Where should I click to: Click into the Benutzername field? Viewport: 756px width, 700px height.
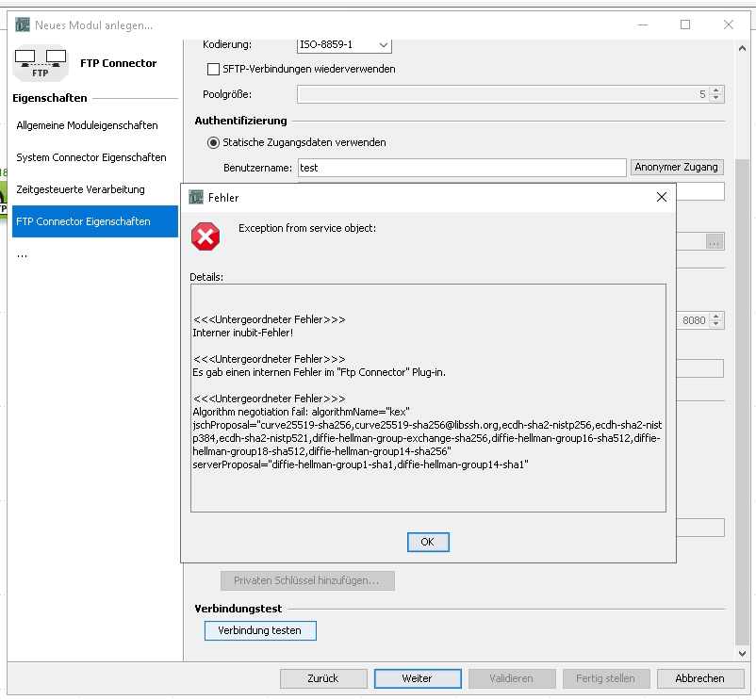point(461,168)
